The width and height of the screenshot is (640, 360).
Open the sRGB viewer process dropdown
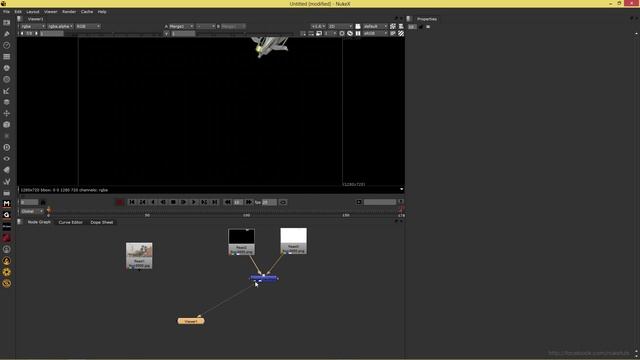(x=375, y=33)
